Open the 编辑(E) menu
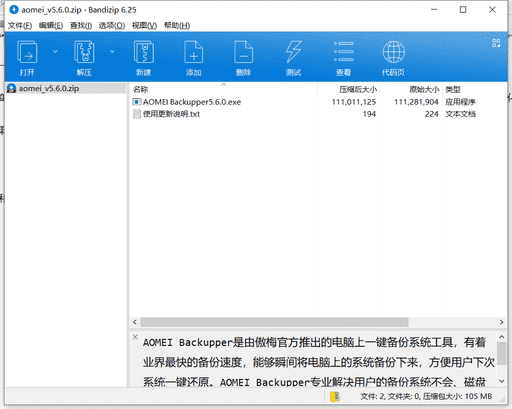 51,26
